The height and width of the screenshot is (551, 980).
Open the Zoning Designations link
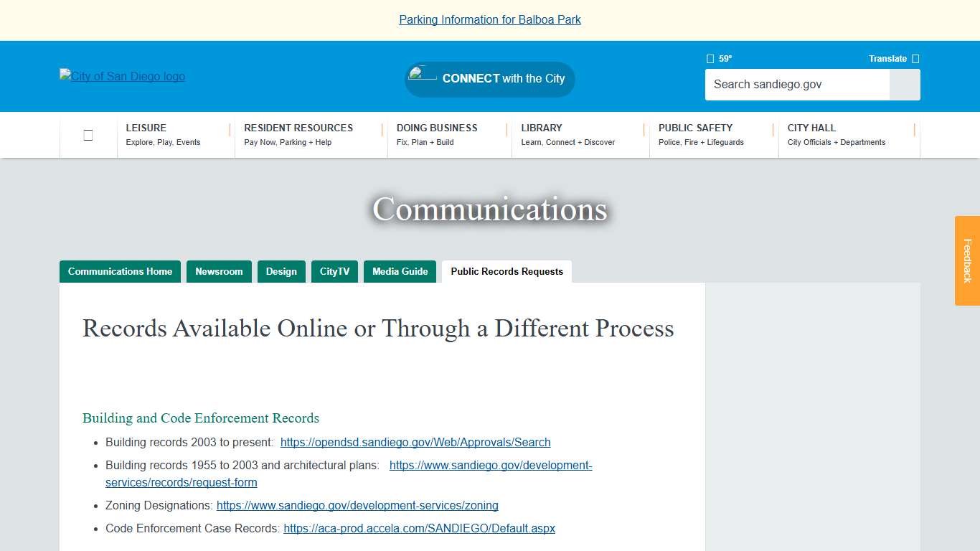pos(357,505)
